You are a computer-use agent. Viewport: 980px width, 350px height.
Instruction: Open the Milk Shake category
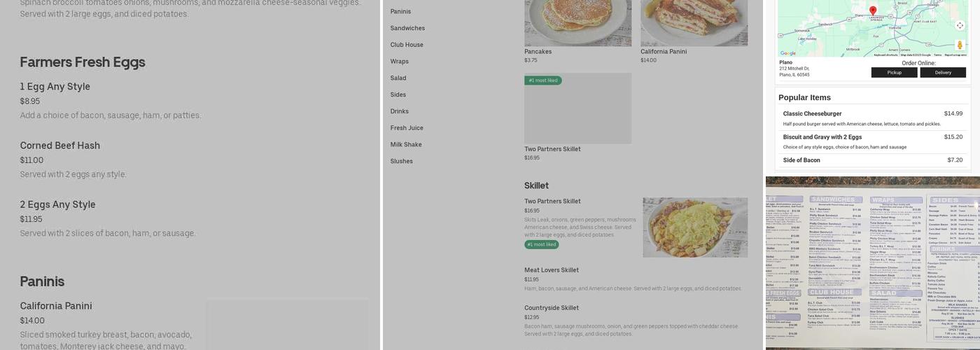(406, 145)
